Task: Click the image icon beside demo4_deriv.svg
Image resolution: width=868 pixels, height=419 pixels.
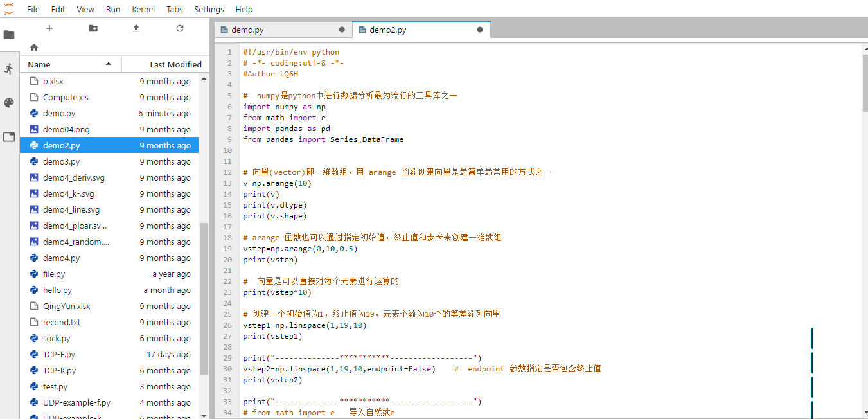Action: tap(34, 177)
